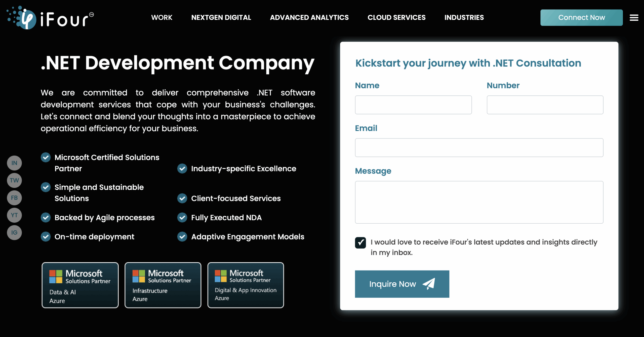
Task: Open the YouTube YT social icon
Action: point(14,215)
